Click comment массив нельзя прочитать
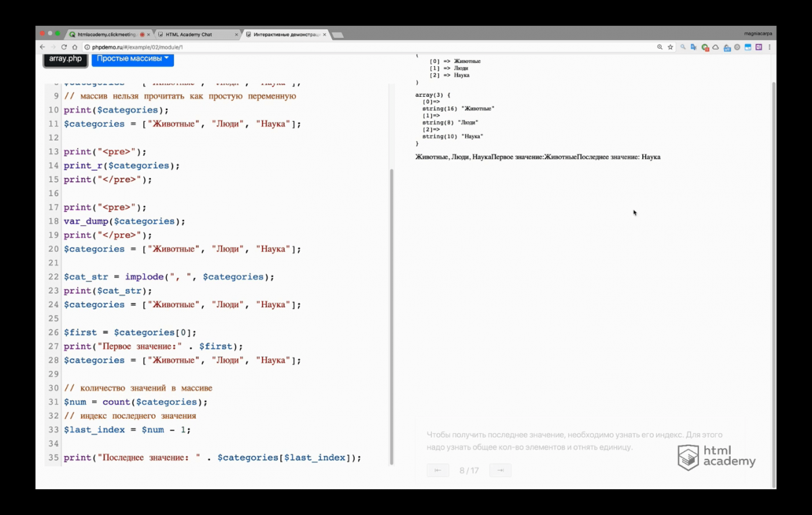812x515 pixels. coord(180,96)
